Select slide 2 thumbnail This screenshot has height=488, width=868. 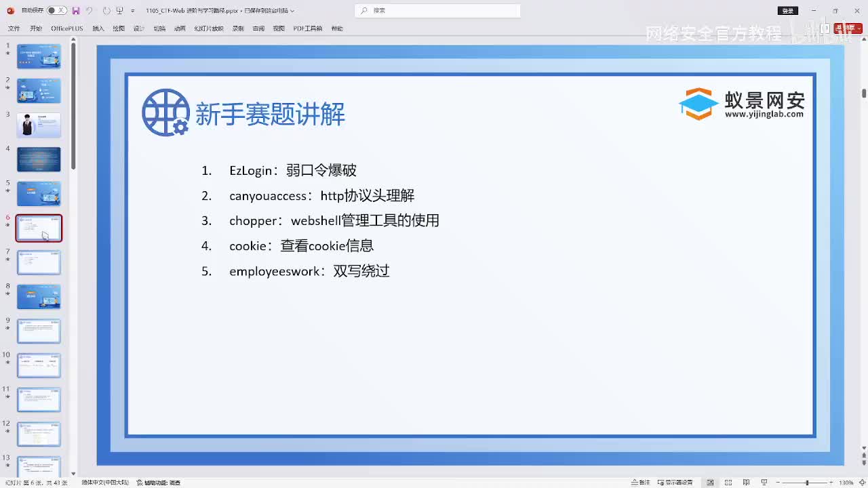pos(39,91)
